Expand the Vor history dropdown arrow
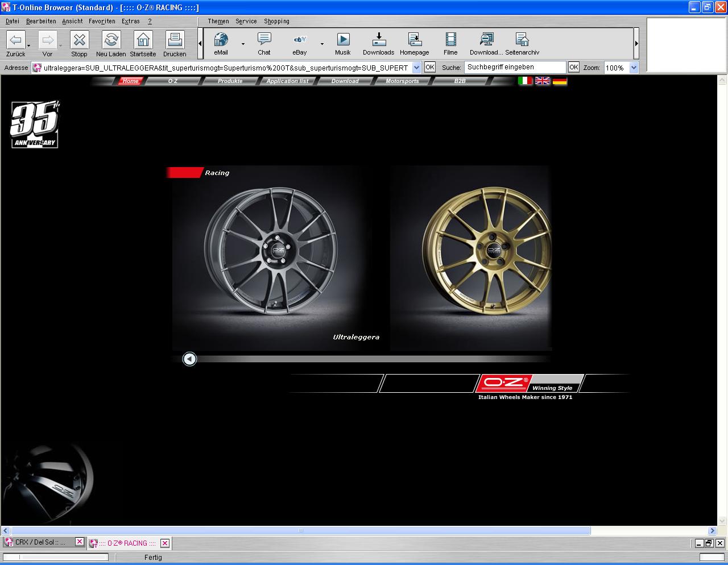This screenshot has height=565, width=728. [x=60, y=45]
